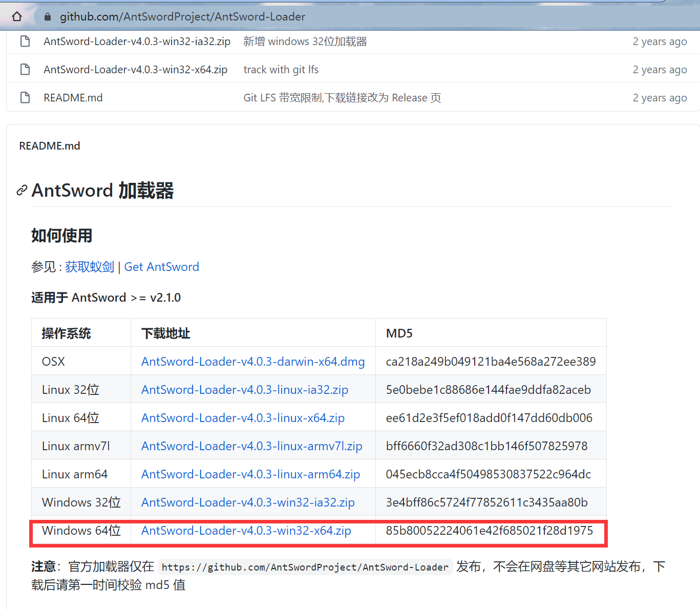Download AntSword-Loader-v4.0.3-linux-armv7l.zip
This screenshot has height=610, width=700.
[252, 446]
